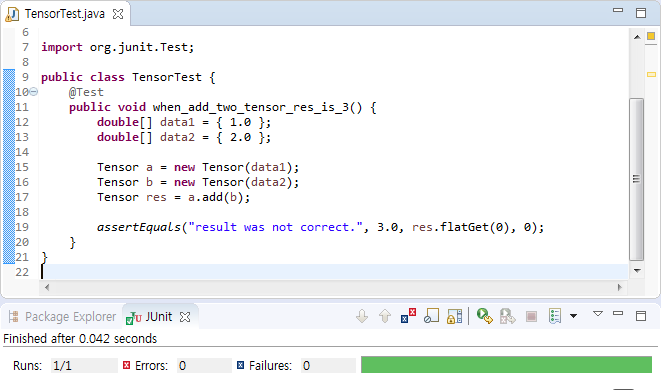Click the green JUnit progress bar
The height and width of the screenshot is (390, 661).
[x=506, y=365]
